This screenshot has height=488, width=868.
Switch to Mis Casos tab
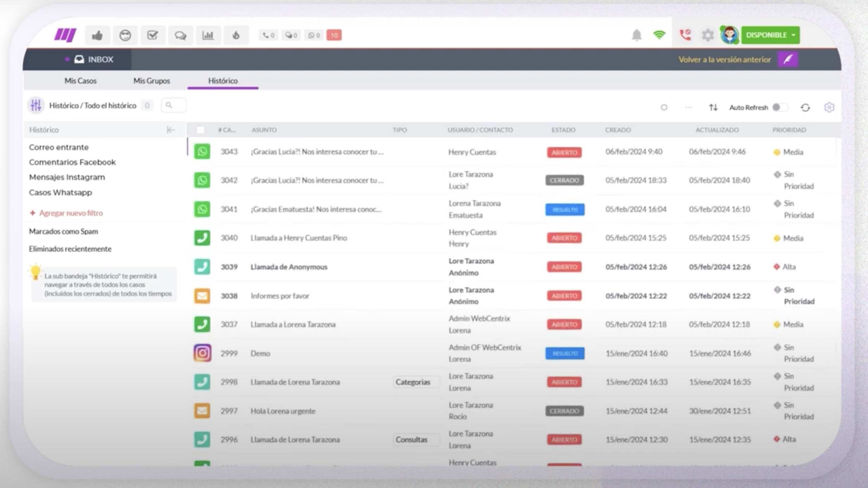pos(80,81)
